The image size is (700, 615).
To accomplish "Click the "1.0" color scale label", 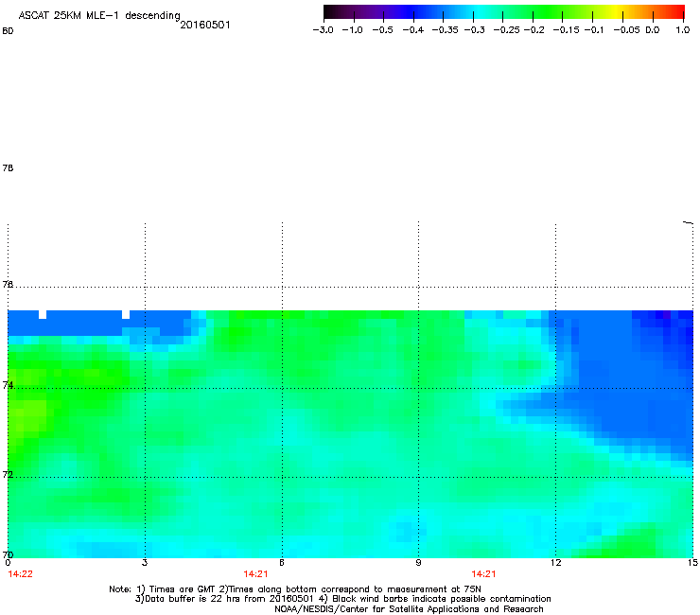I will pyautogui.click(x=683, y=30).
